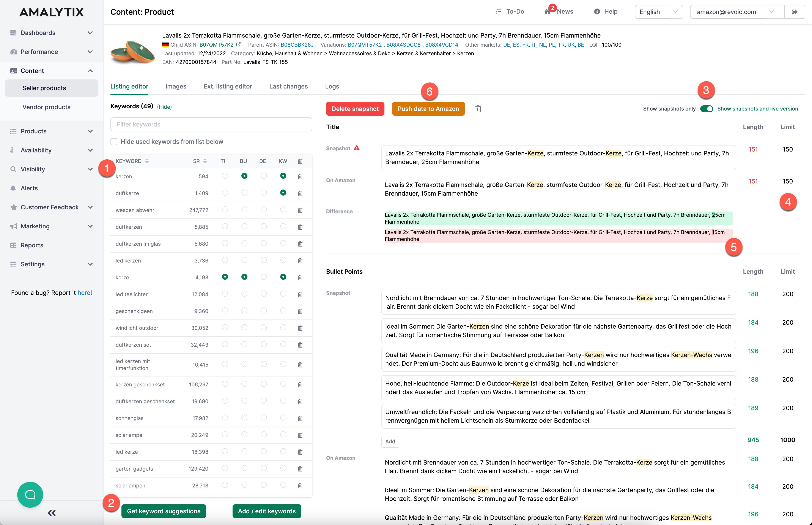Screen dimensions: 812x525
Task: Click trash icon for 'solarlampen' row
Action: (x=300, y=485)
